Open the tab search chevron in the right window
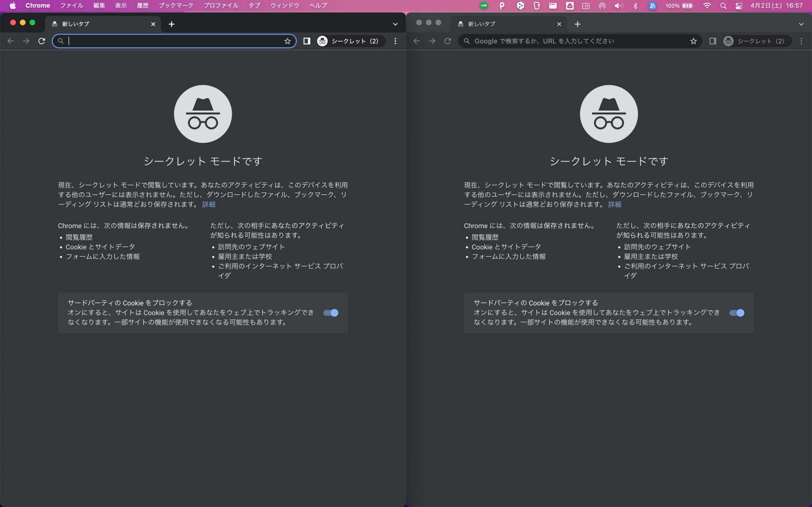This screenshot has height=507, width=812. tap(802, 24)
